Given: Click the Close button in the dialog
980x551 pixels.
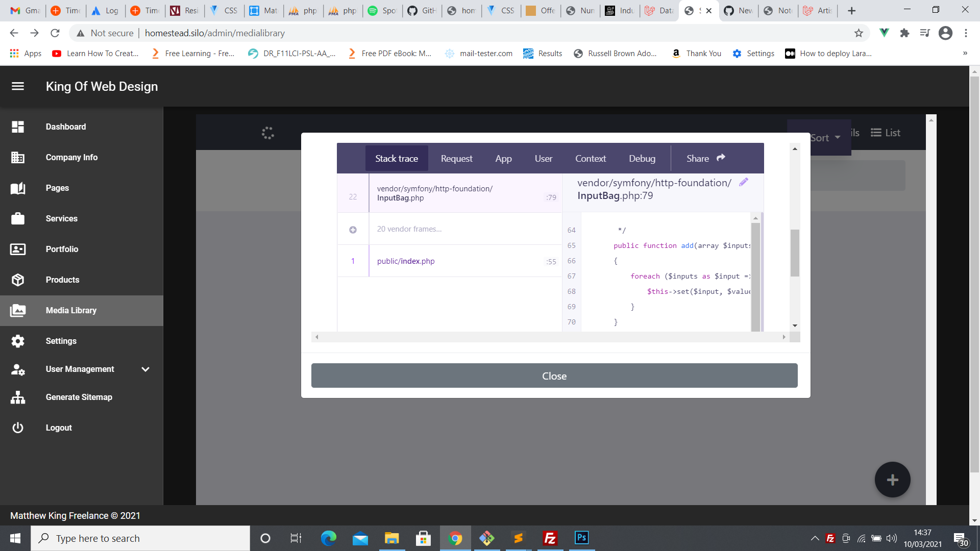Looking at the screenshot, I should (554, 376).
